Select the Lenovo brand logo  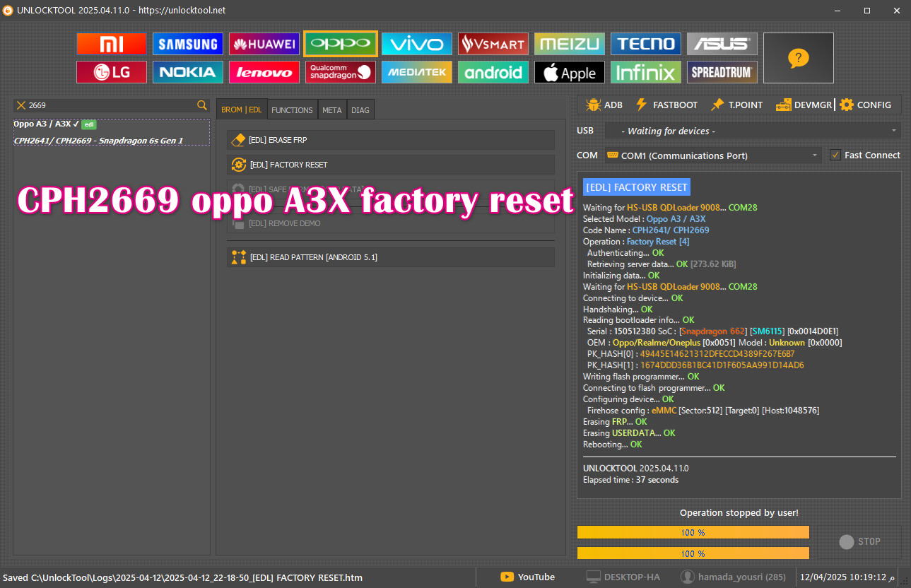click(264, 72)
